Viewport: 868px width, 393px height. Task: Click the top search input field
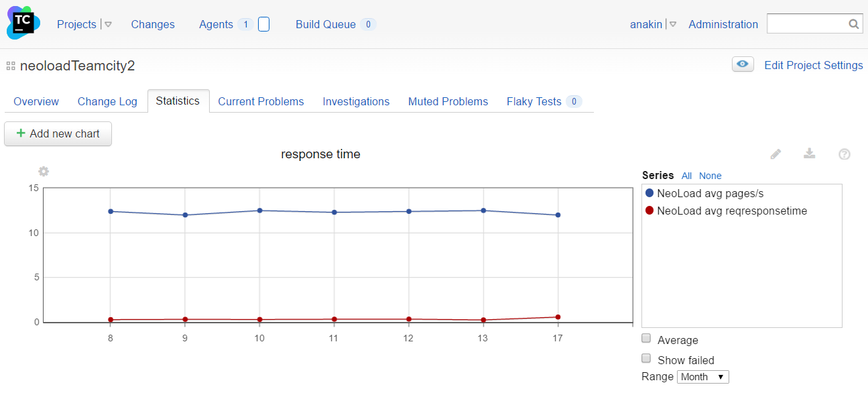[806, 24]
